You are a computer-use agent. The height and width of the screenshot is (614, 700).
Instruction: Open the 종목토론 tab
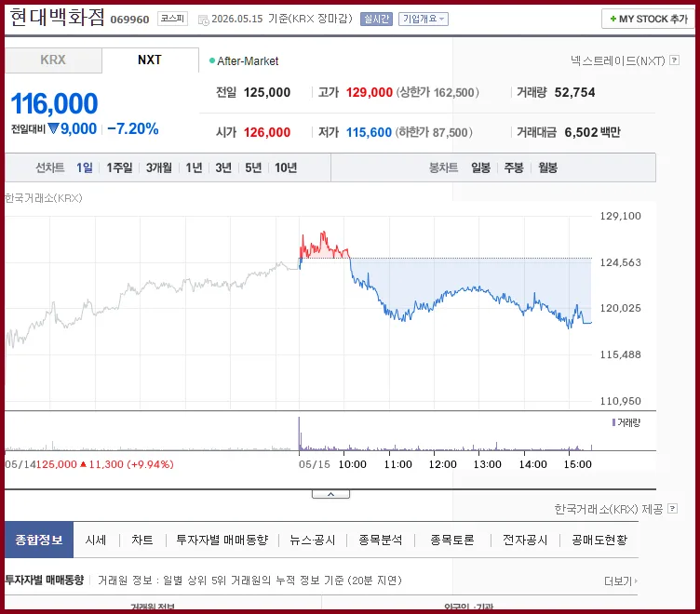point(451,540)
